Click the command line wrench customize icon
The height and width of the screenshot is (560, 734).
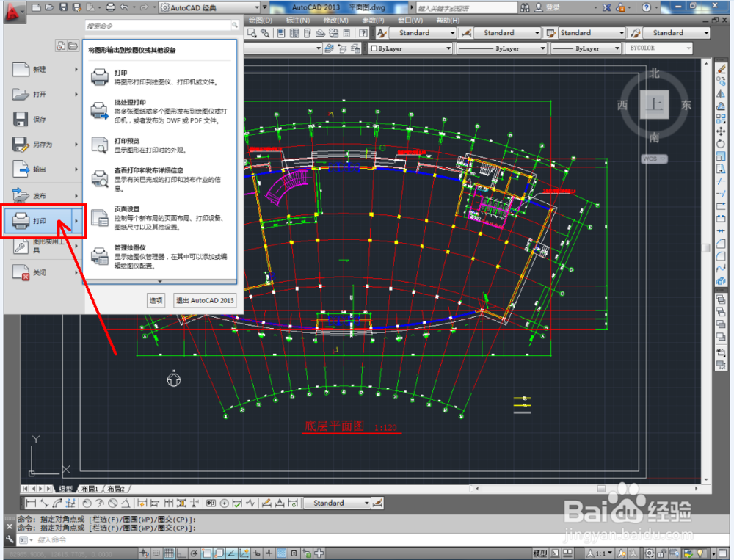point(10,539)
